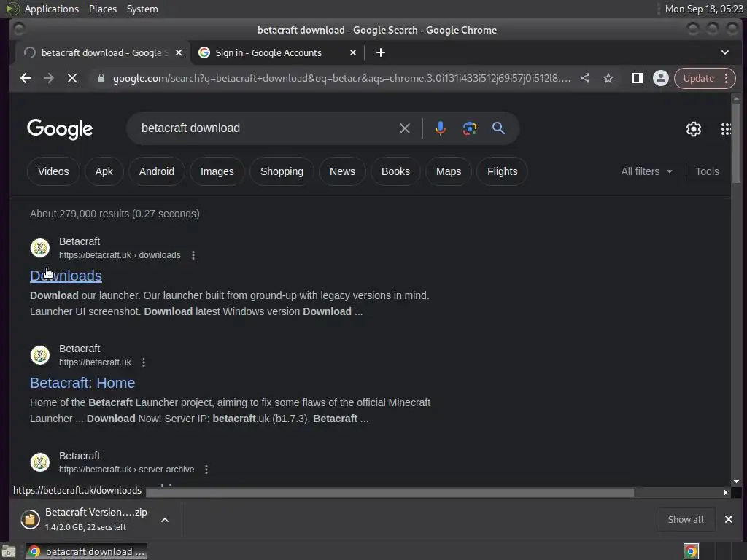Open the System menu
This screenshot has width=747, height=560.
[142, 9]
